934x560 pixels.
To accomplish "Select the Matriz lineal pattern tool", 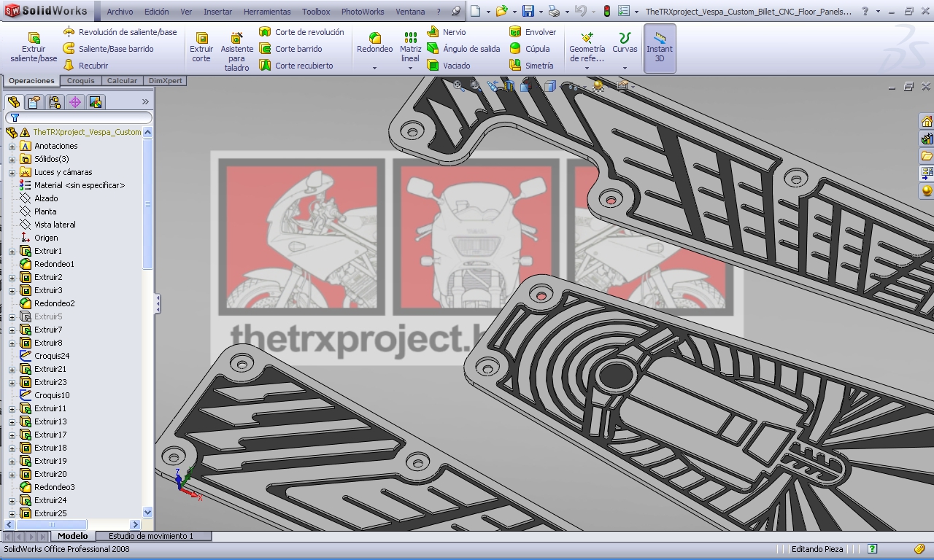I will pyautogui.click(x=411, y=47).
